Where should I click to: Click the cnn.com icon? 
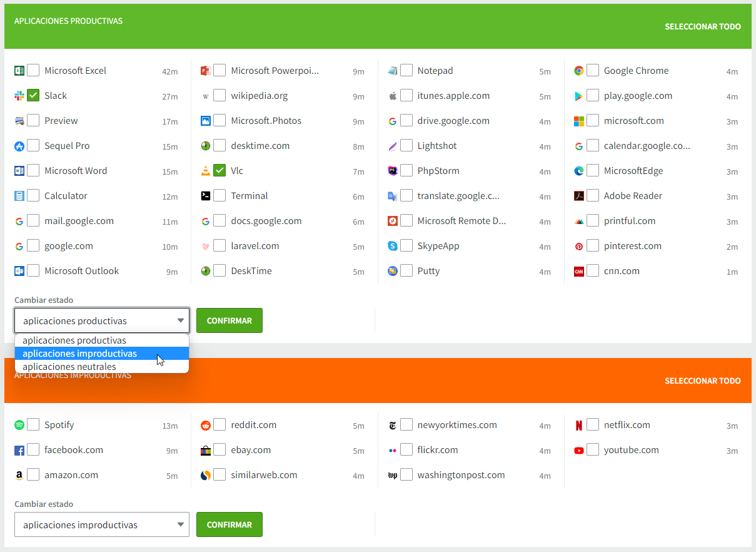pos(579,271)
